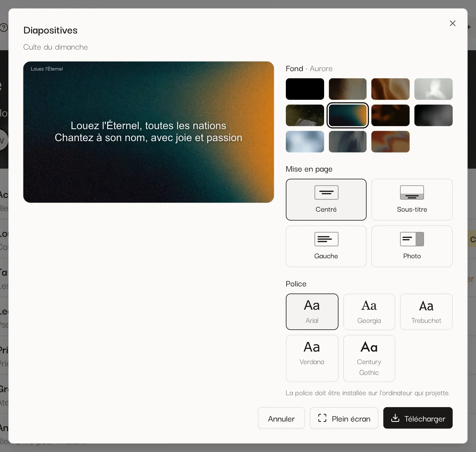Screen dimensions: 476x452
Task: Choose the orange-purple marbled background swatch
Action: 390,142
